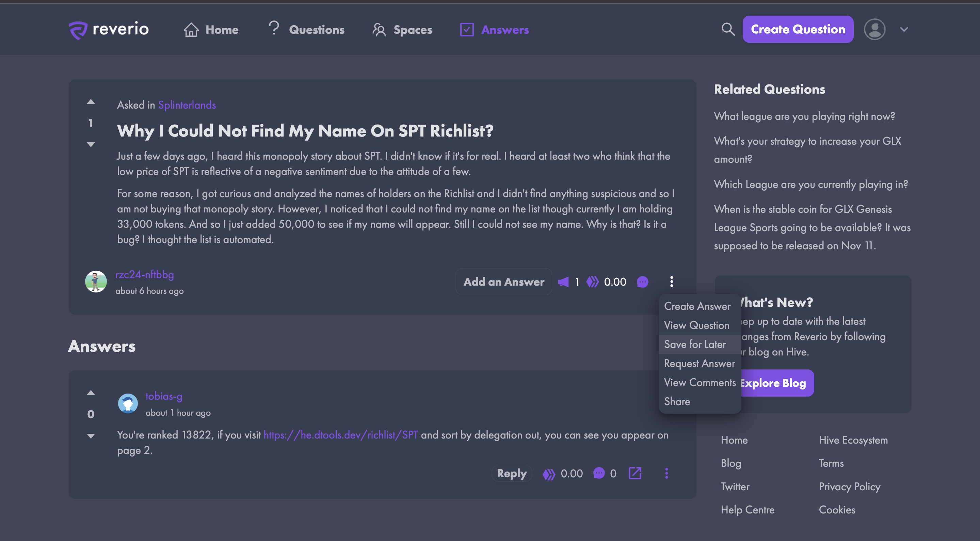This screenshot has width=980, height=541.
Task: Click the Hive payout icon on question
Action: (592, 282)
